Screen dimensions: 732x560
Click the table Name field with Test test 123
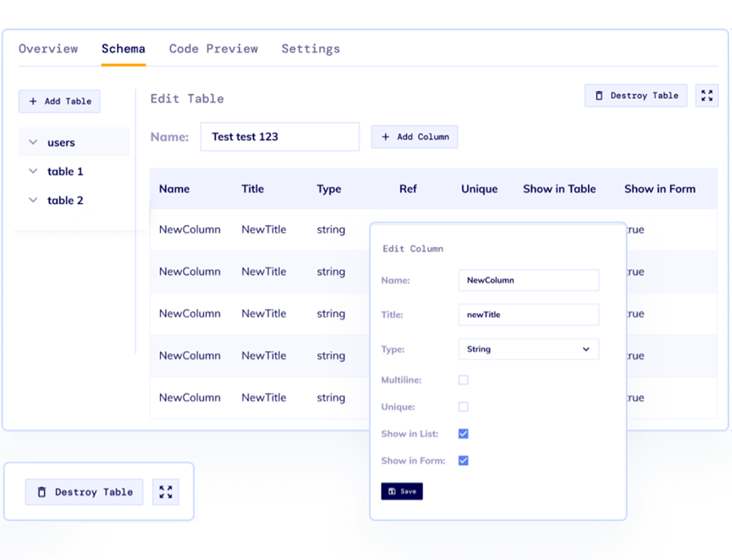click(x=279, y=137)
